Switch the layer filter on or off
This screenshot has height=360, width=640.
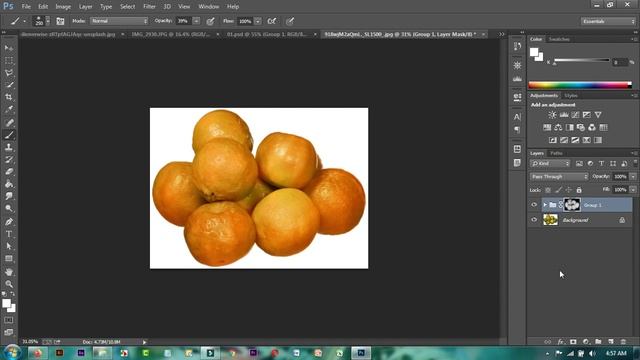tap(635, 162)
